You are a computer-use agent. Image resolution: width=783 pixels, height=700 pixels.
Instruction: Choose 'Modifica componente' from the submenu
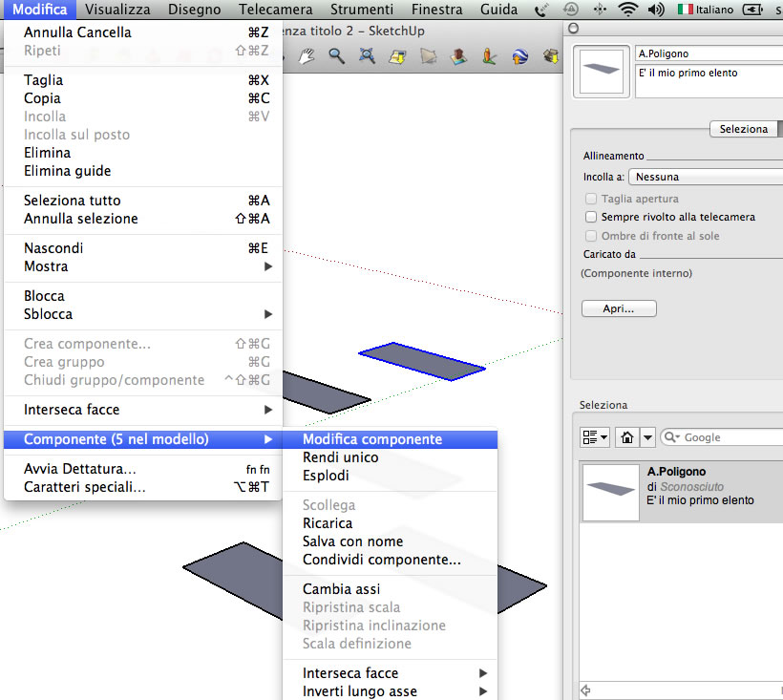(372, 439)
